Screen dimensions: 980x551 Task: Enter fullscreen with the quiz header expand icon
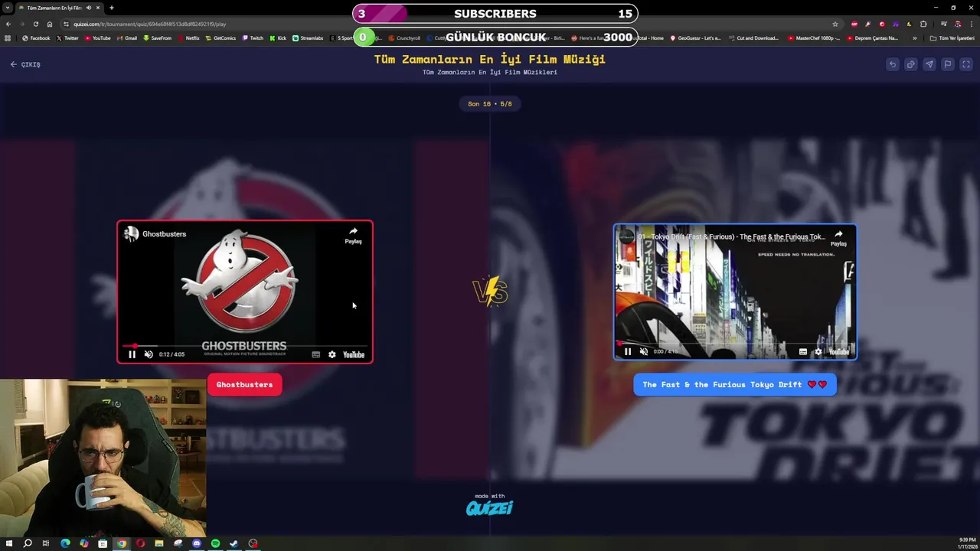965,64
